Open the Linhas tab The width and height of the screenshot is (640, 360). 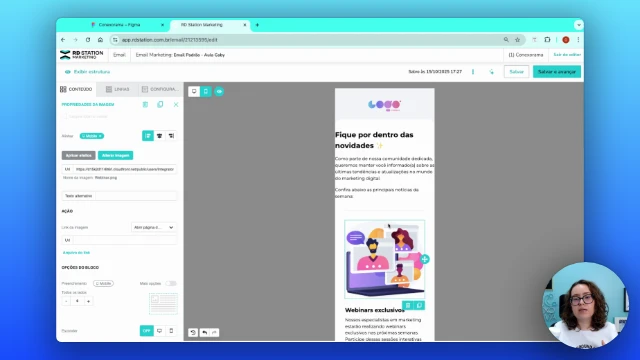pos(118,89)
